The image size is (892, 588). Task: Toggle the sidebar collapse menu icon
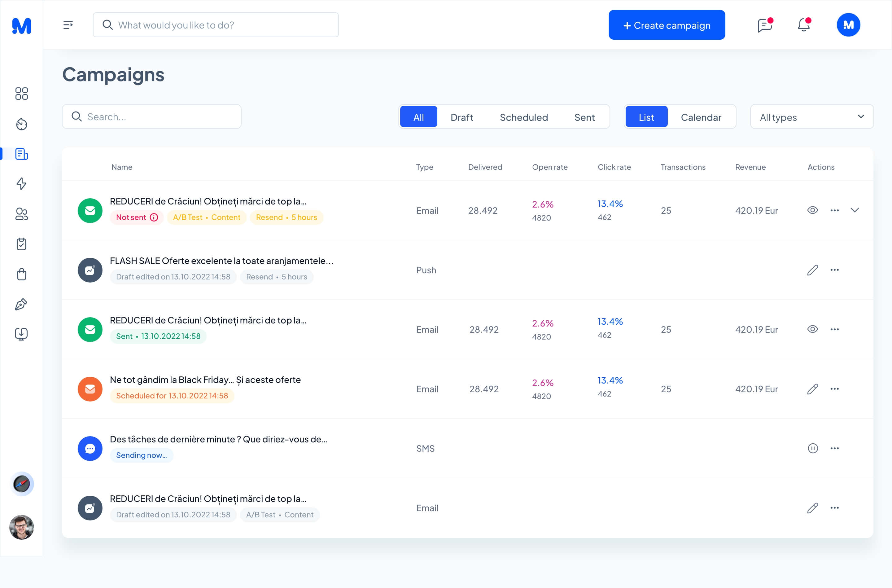[x=68, y=25]
